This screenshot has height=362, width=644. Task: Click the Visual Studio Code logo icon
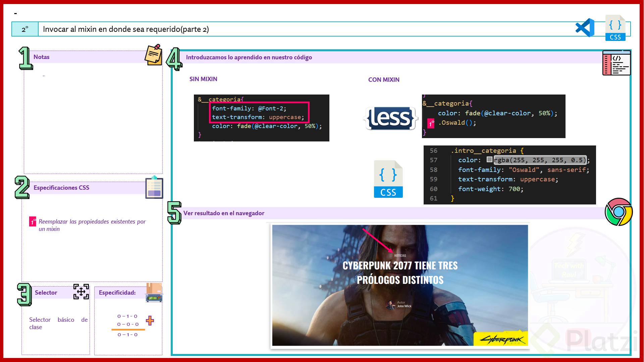pyautogui.click(x=585, y=28)
